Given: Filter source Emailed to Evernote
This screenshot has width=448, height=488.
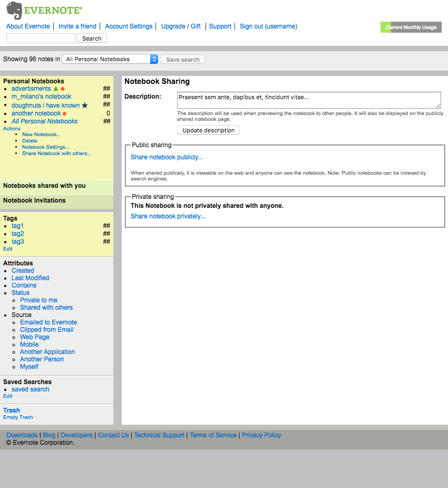Looking at the screenshot, I should (48, 322).
